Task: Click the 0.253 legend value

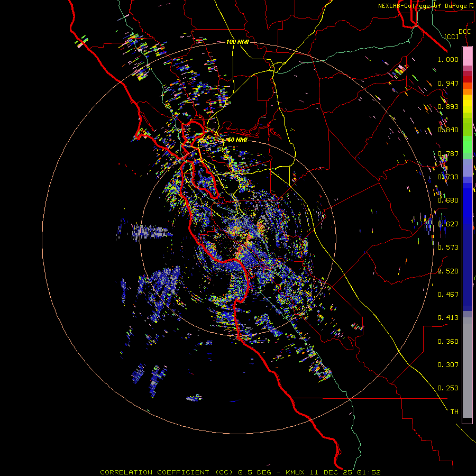Action: point(448,388)
